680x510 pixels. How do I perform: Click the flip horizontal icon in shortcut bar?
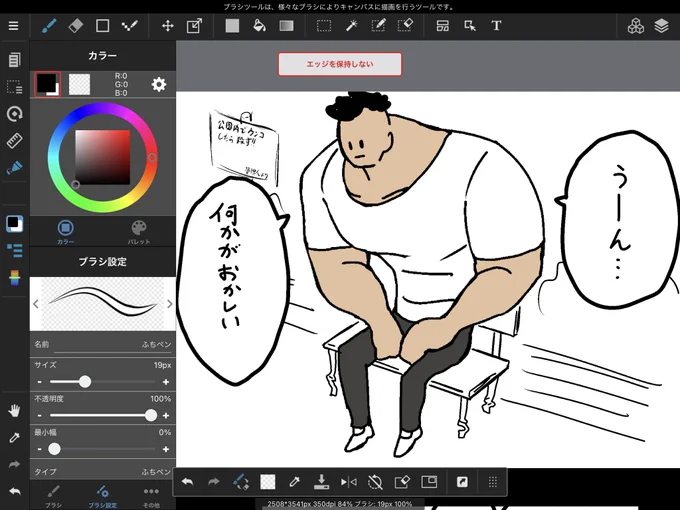click(348, 482)
